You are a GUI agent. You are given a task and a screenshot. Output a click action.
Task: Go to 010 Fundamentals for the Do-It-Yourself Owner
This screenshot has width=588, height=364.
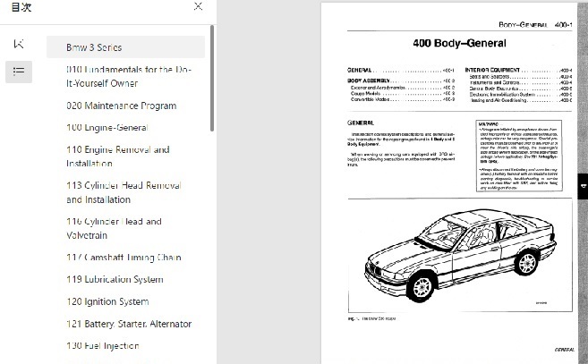pyautogui.click(x=129, y=76)
